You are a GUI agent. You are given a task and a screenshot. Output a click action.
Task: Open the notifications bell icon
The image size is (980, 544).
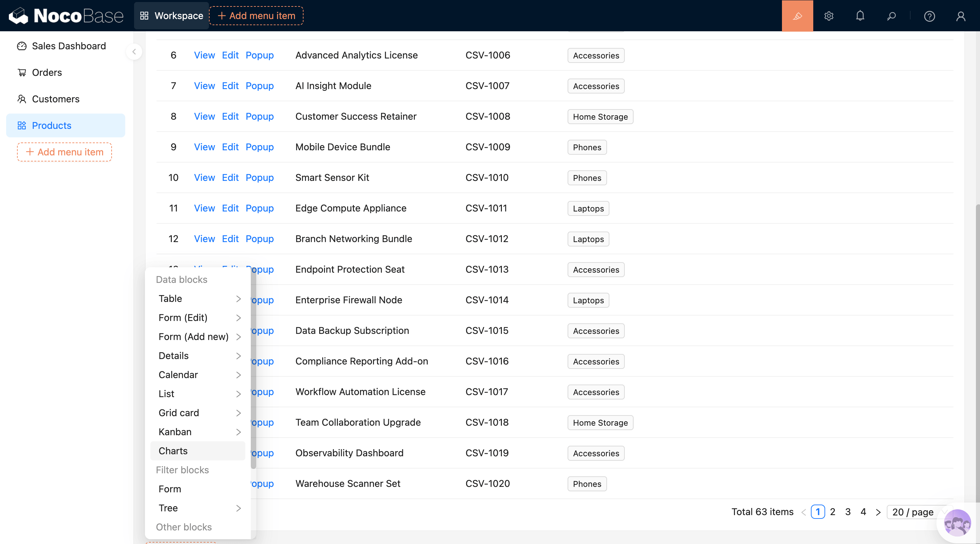[x=860, y=16]
